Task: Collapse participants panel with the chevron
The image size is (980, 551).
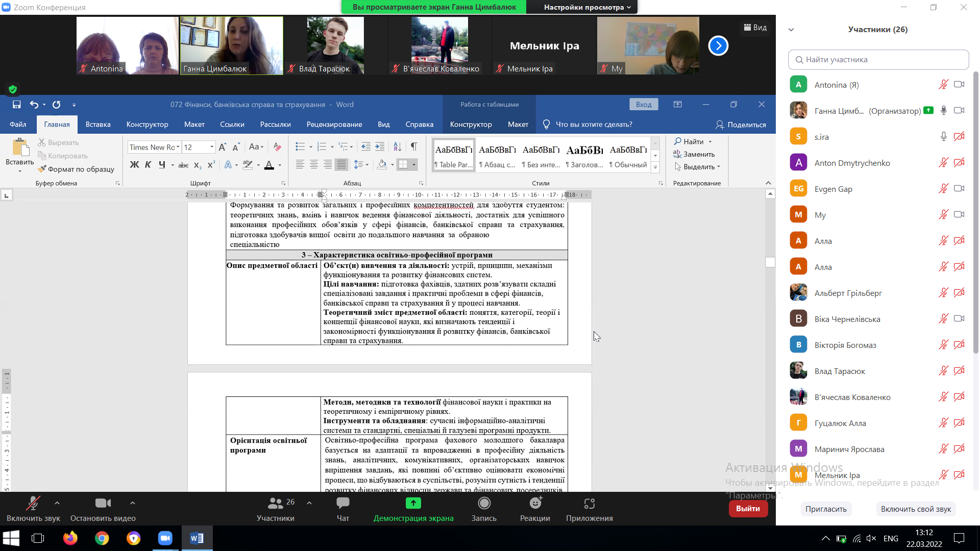Action: (791, 30)
